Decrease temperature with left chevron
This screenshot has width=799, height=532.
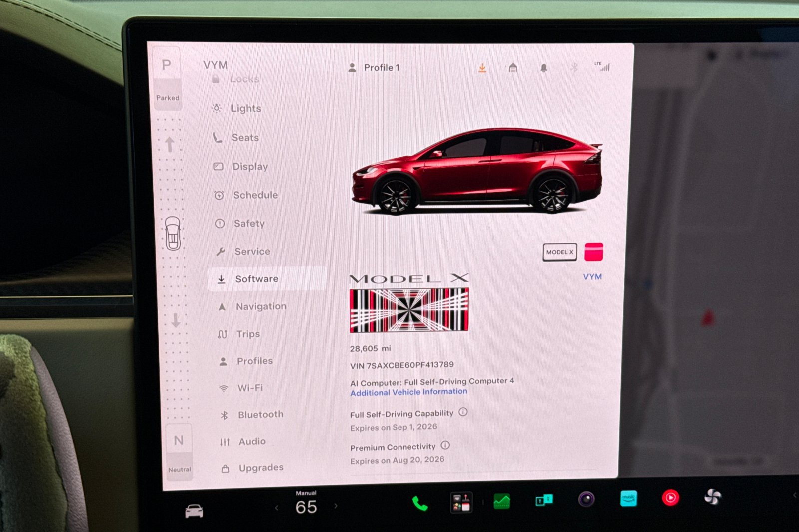tap(276, 508)
